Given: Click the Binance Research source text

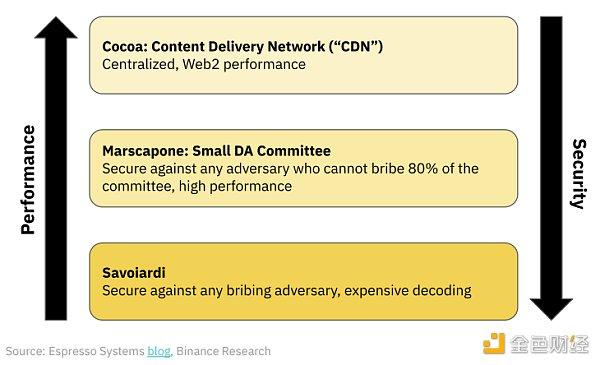Looking at the screenshot, I should pos(223,351).
